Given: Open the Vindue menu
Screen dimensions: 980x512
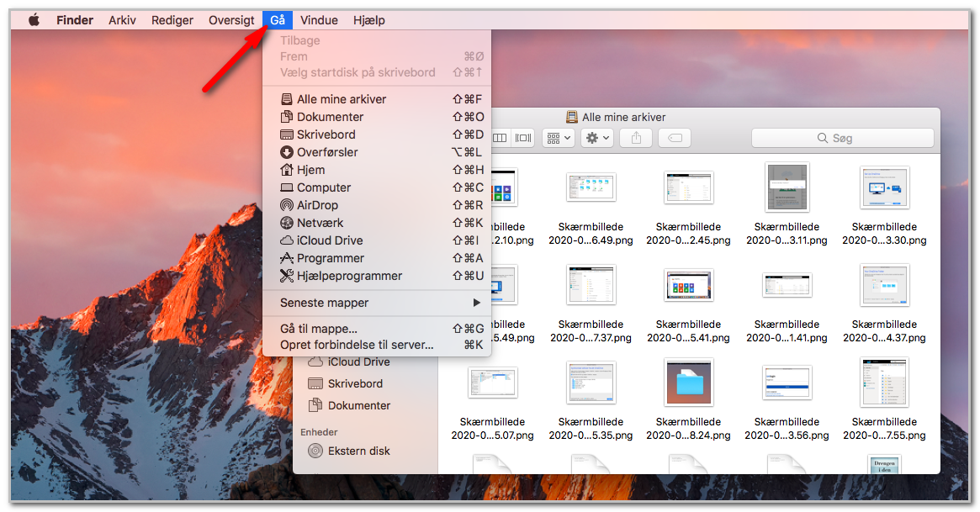Looking at the screenshot, I should coord(319,20).
